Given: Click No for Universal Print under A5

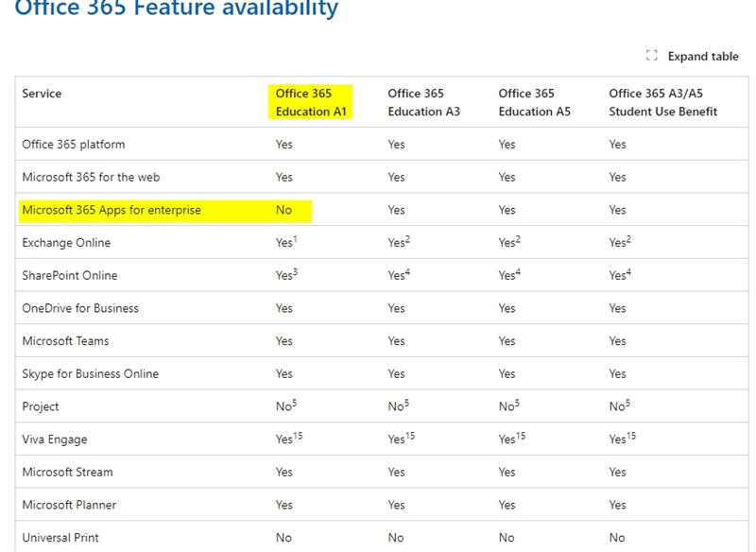Looking at the screenshot, I should [507, 538].
